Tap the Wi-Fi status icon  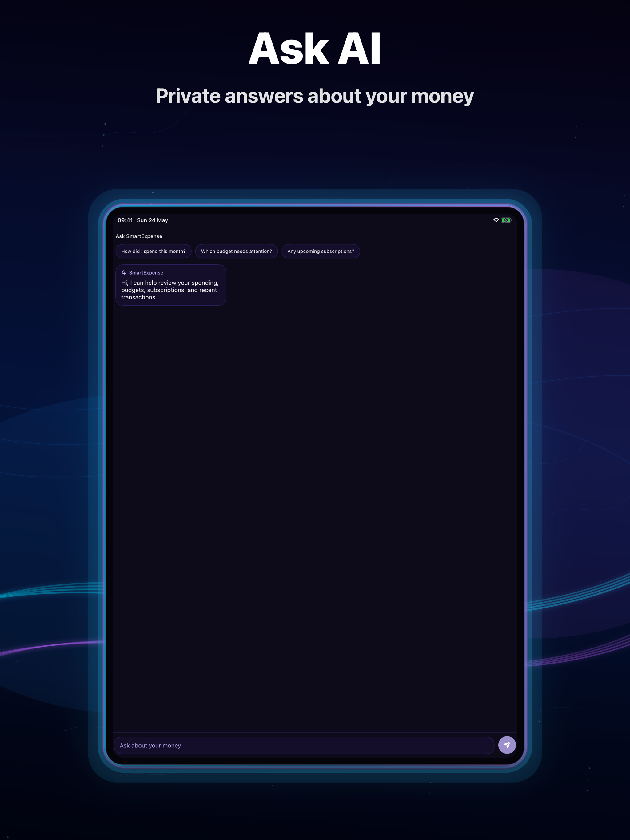coord(496,220)
